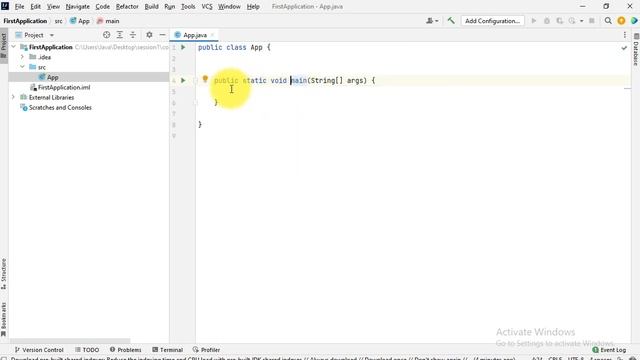Click the main breadcrumb in navigation bar
This screenshot has height=360, width=640.
[108, 21]
